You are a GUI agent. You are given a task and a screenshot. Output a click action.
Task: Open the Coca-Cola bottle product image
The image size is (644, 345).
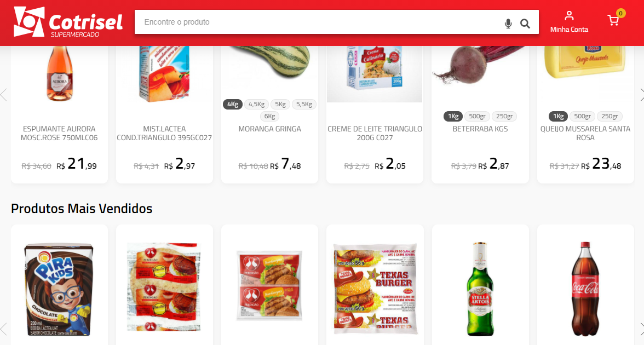click(585, 289)
